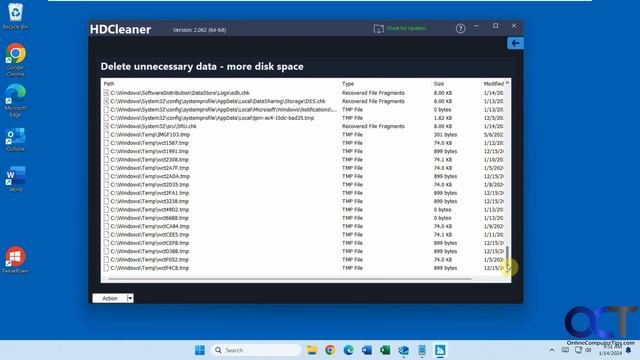The width and height of the screenshot is (640, 360).
Task: Sort list by Path column header
Action: [x=109, y=84]
